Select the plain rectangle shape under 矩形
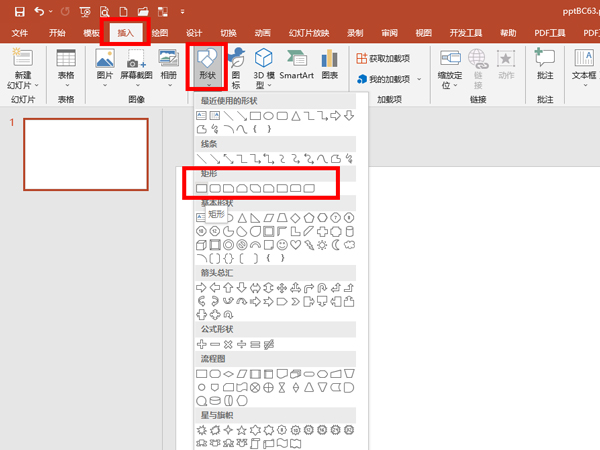 [202, 187]
